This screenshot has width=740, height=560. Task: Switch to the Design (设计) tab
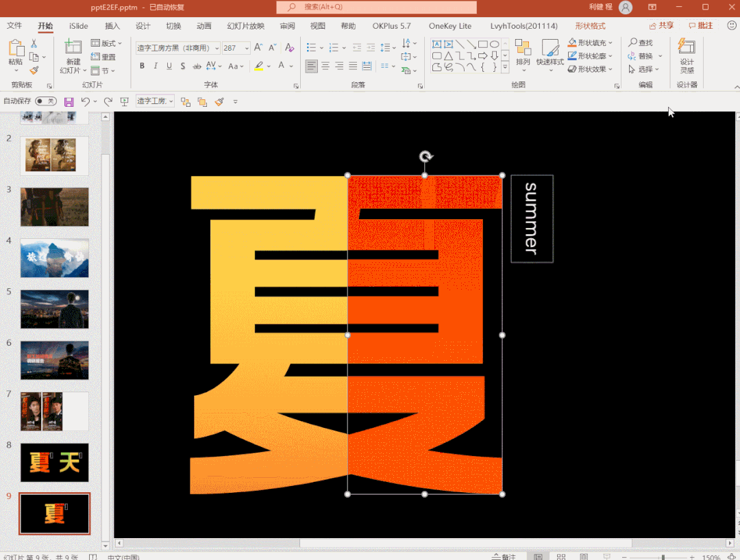[x=143, y=26]
